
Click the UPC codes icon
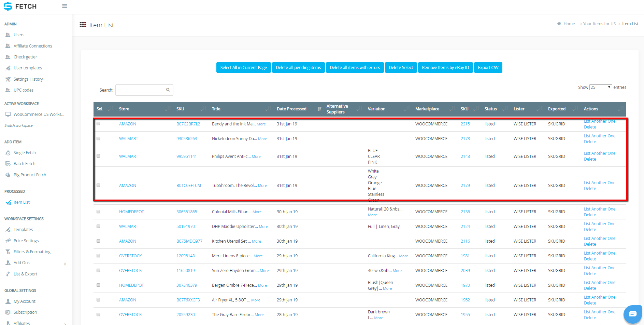tap(8, 90)
